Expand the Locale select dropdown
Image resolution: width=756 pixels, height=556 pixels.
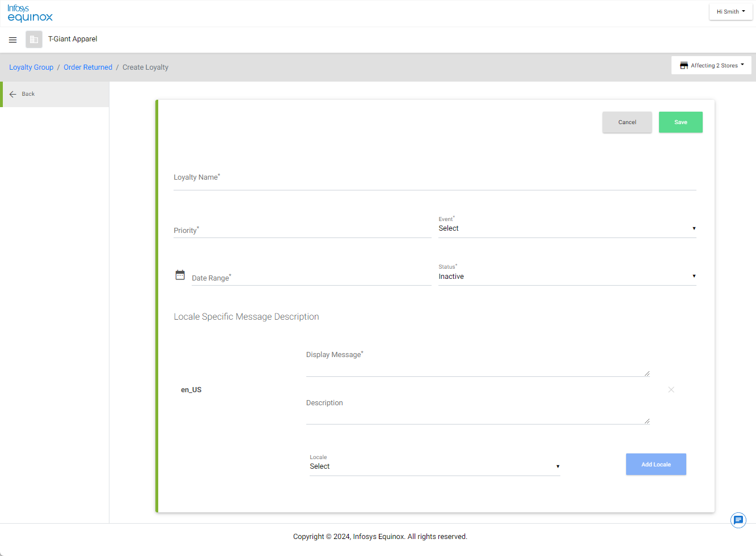pos(434,466)
